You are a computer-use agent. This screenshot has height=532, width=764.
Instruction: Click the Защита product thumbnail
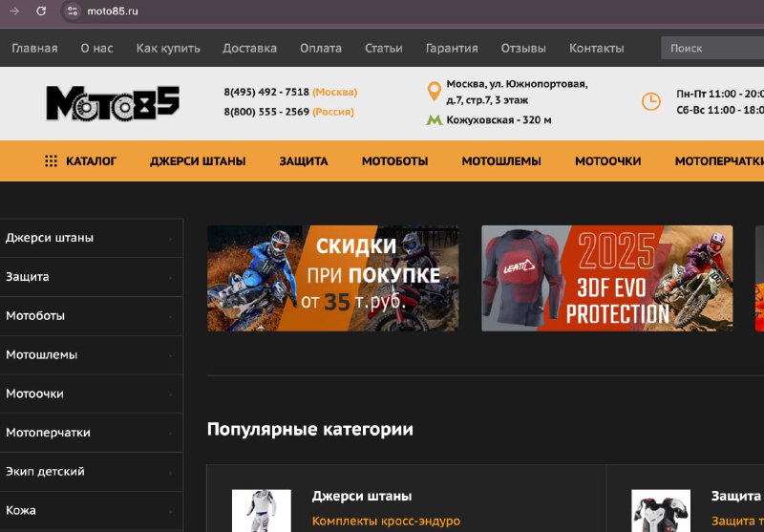[x=661, y=511]
